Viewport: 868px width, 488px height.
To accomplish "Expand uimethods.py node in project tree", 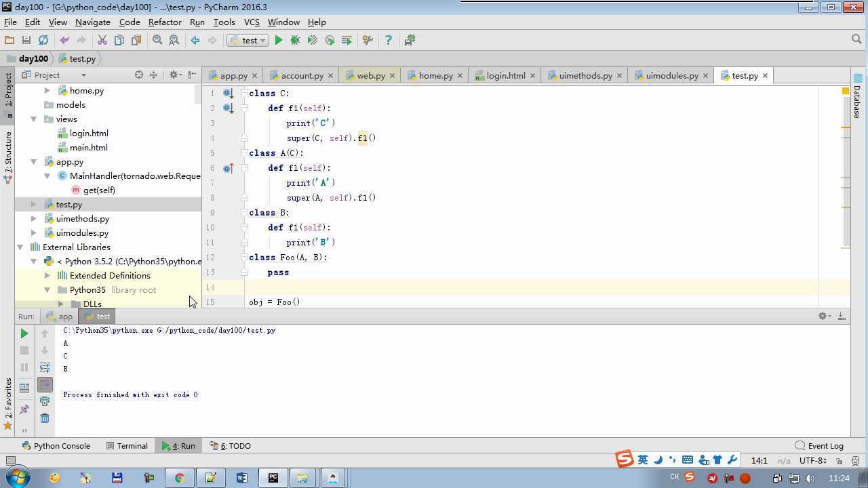I will 33,219.
